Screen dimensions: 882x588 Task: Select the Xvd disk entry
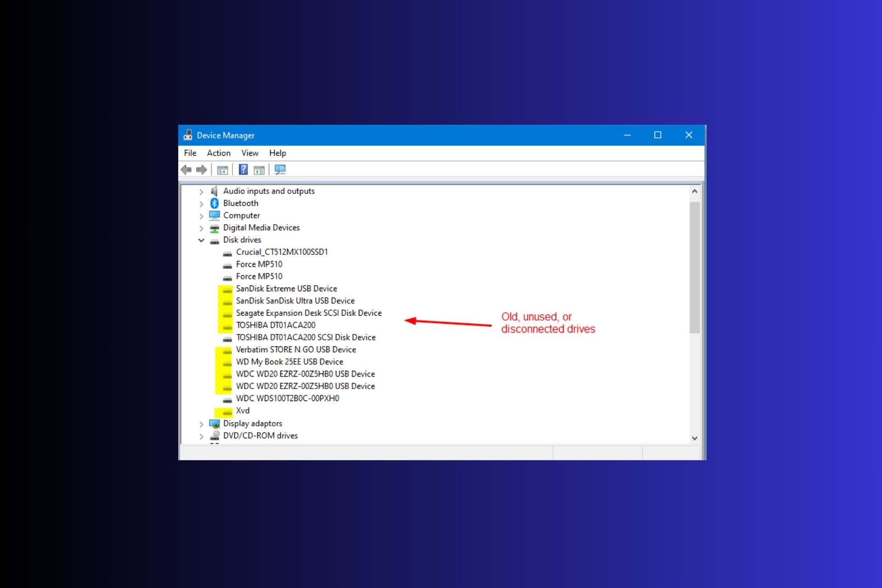coord(243,410)
